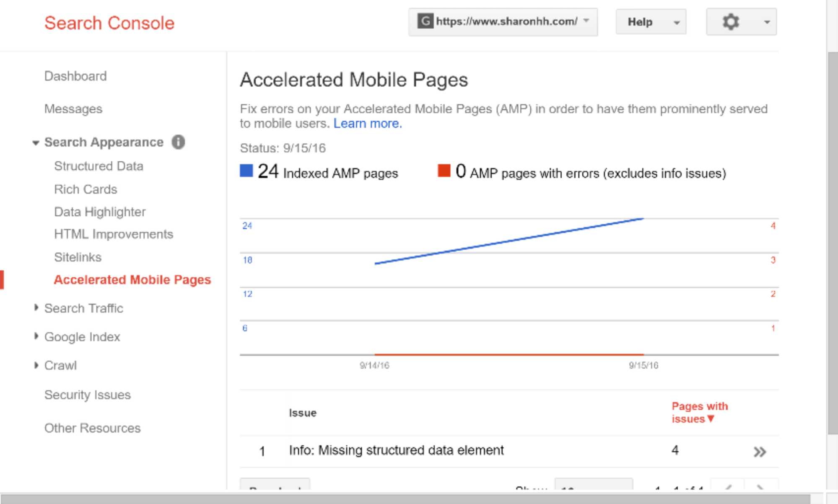Click the vertical page scrollbar
The image size is (838, 504).
tap(832, 243)
